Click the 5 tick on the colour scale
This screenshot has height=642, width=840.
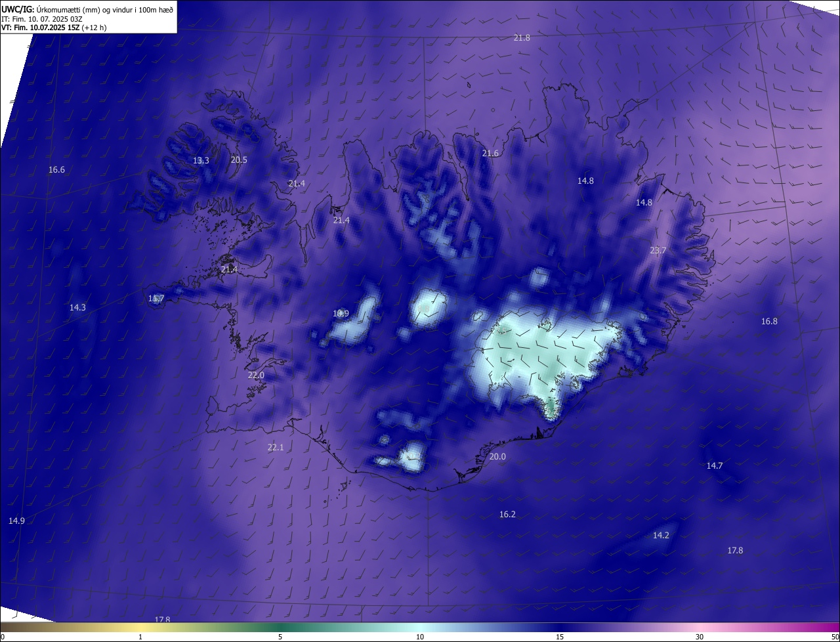(x=280, y=637)
